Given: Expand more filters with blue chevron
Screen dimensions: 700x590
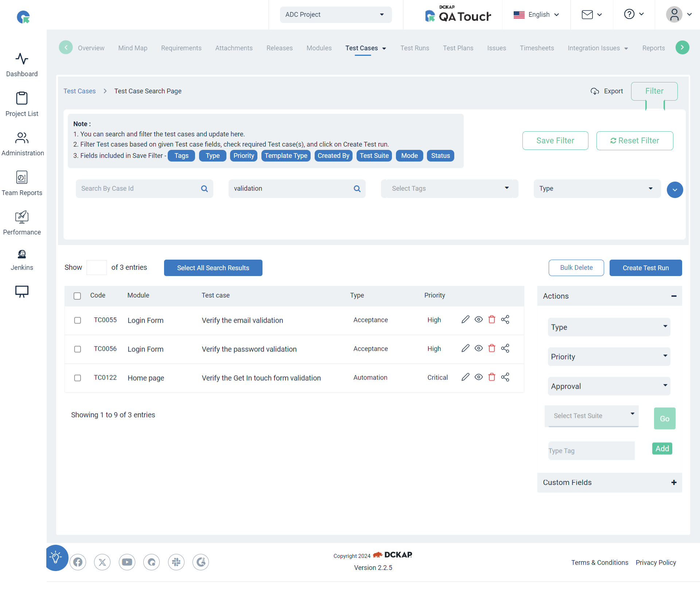Looking at the screenshot, I should point(675,190).
